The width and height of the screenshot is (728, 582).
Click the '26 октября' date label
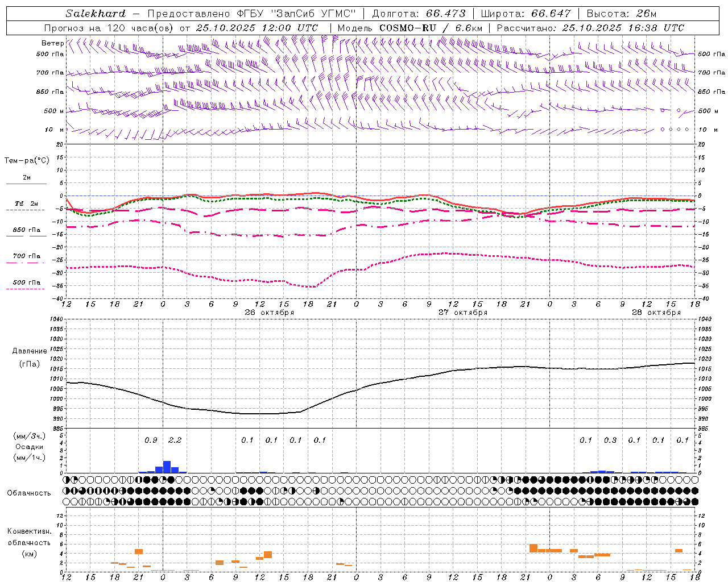point(270,313)
